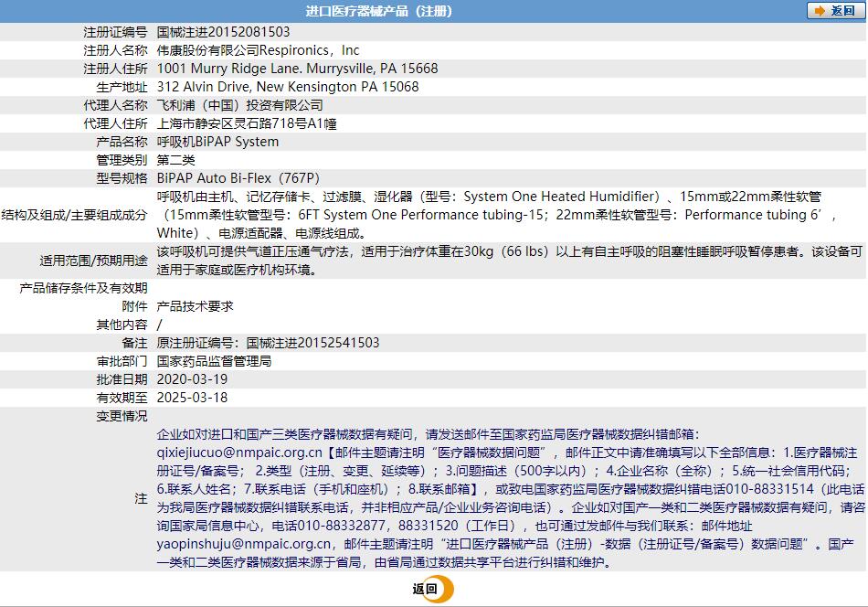
Task: Click the label 注册人住所
Action: point(115,69)
